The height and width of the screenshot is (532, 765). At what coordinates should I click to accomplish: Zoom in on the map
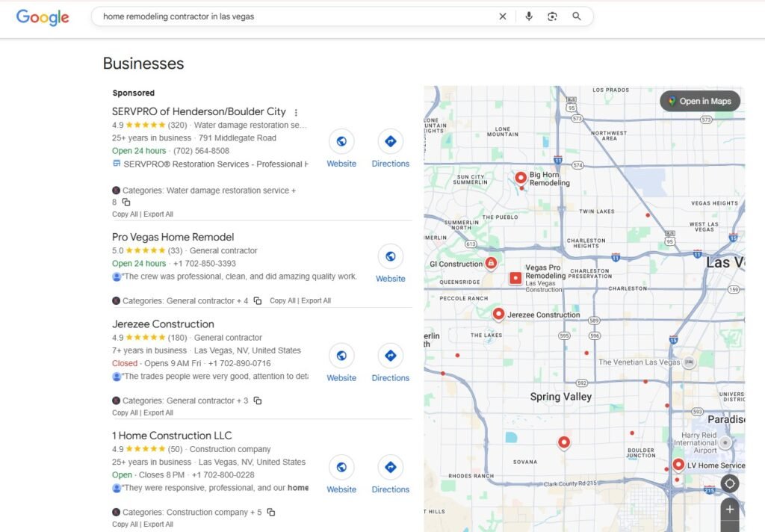click(x=730, y=509)
